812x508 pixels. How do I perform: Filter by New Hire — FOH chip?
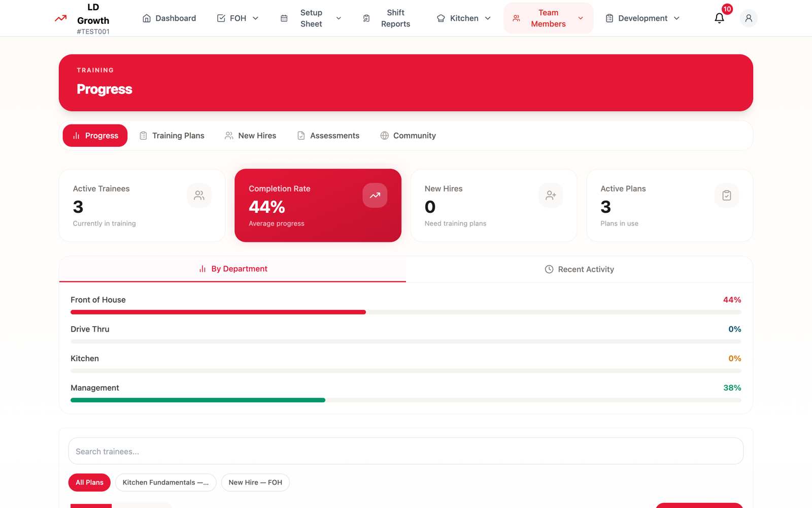(255, 483)
